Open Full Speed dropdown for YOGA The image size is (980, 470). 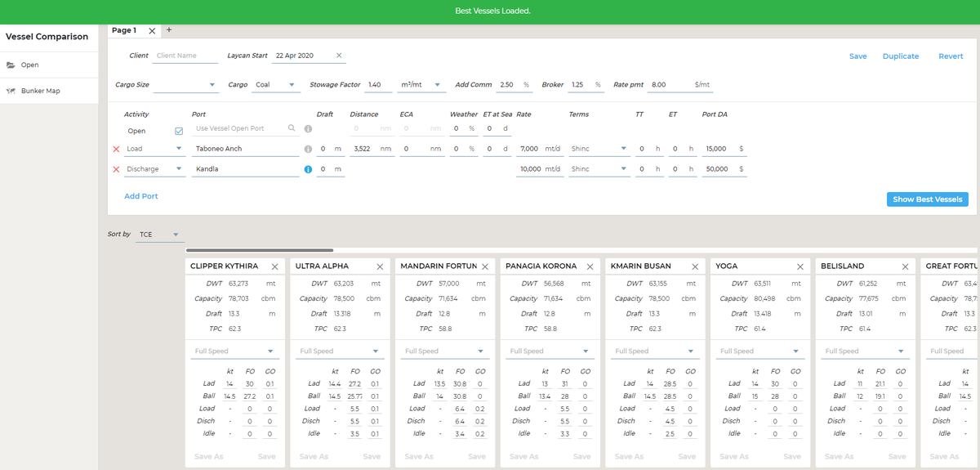[x=762, y=351]
